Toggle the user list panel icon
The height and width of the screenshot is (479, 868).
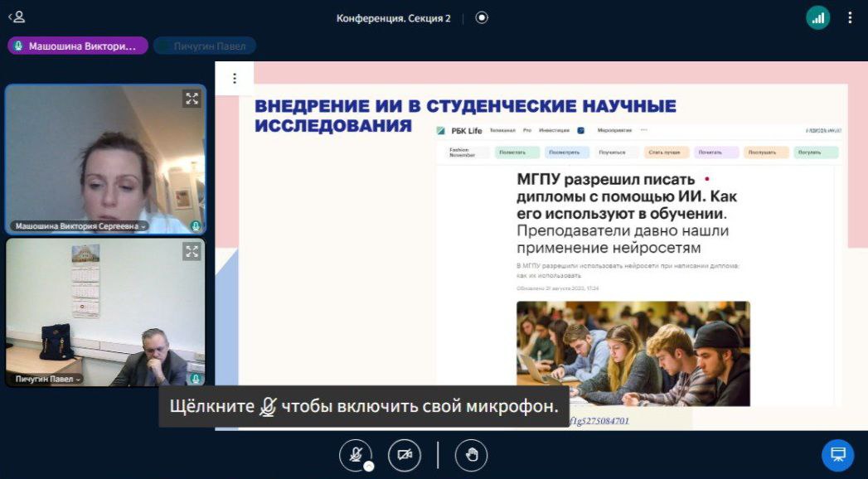pyautogui.click(x=17, y=17)
